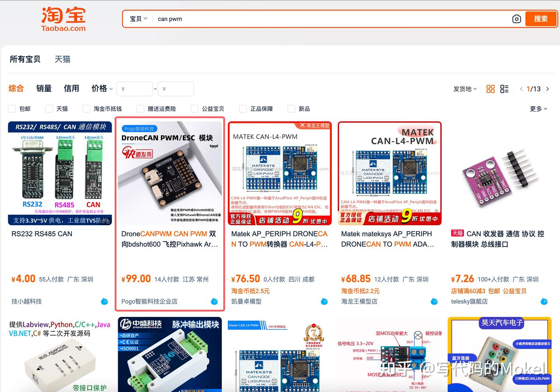Enable the 包邮 free shipping filter
Image resolution: width=560 pixels, height=392 pixels.
(12, 109)
